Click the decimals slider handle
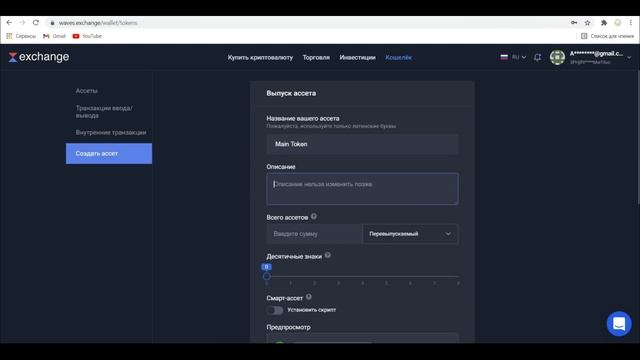The image size is (640, 360). pos(267,276)
